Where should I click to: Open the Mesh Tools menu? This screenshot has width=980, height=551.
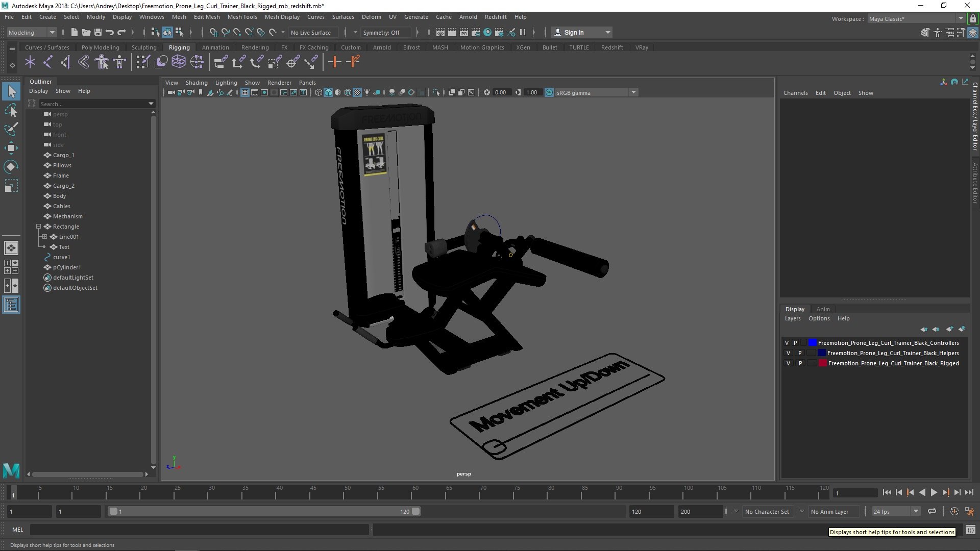[242, 17]
